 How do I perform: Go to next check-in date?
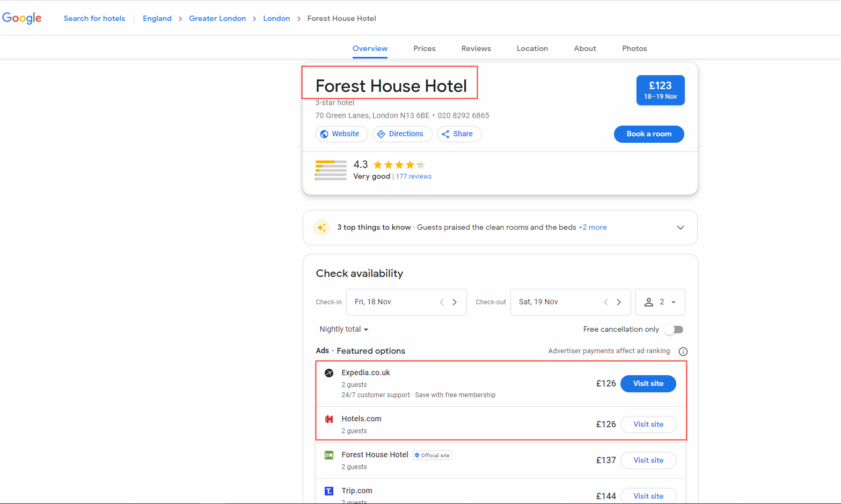(455, 302)
